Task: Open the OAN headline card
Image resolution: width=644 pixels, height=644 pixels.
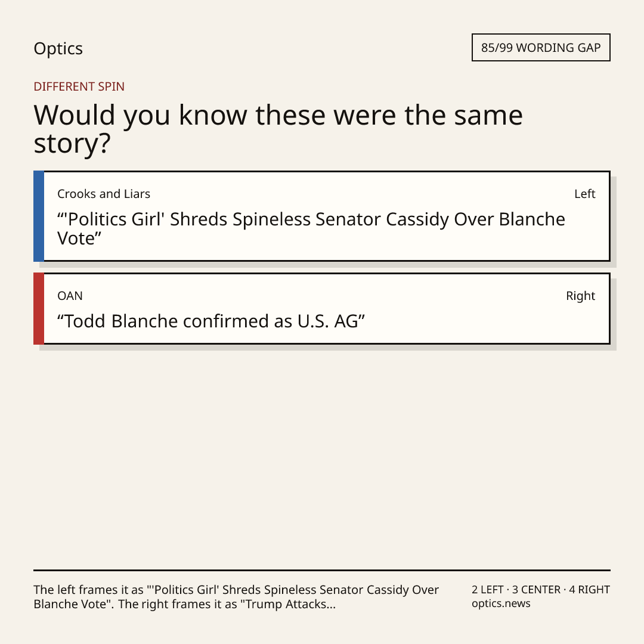Action: (x=322, y=308)
